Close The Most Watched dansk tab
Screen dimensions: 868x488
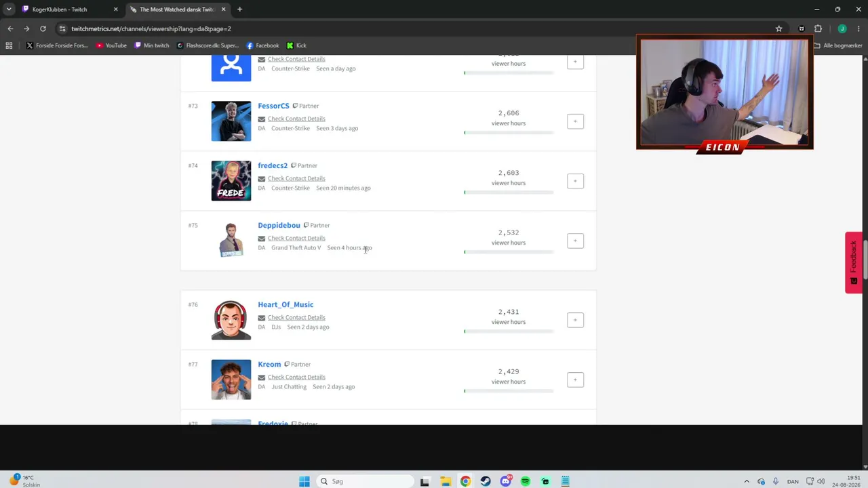coord(224,9)
